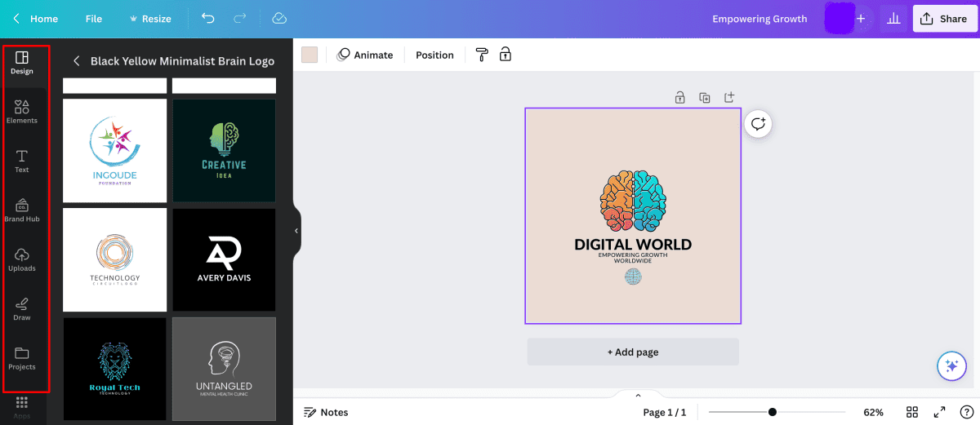Open the Elements panel in sidebar
980x425 pixels.
[x=22, y=112]
